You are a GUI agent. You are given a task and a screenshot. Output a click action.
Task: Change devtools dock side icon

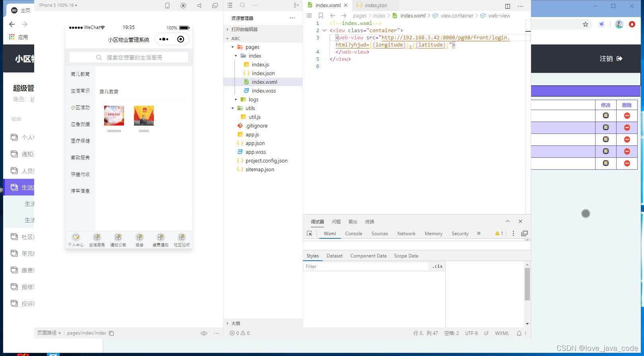tap(524, 233)
